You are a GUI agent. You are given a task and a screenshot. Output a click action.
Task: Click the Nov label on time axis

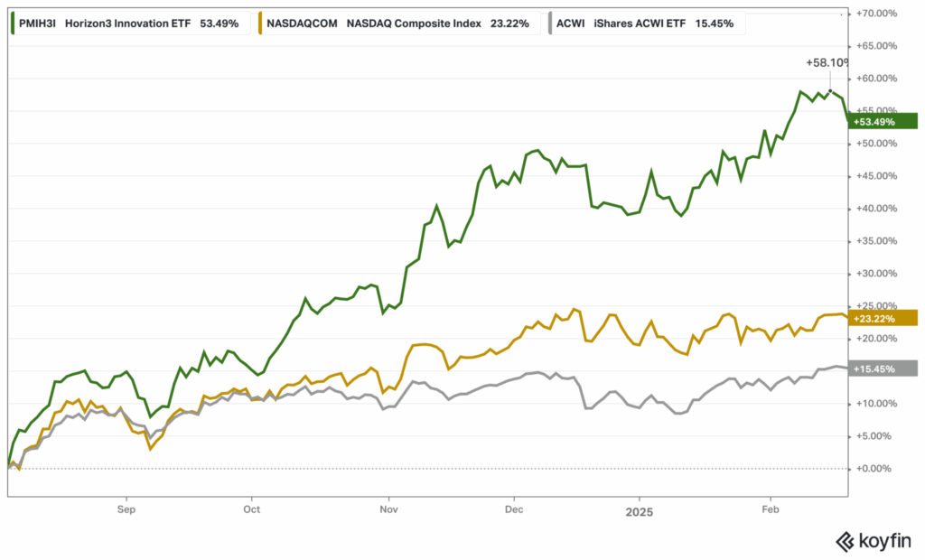pyautogui.click(x=388, y=509)
